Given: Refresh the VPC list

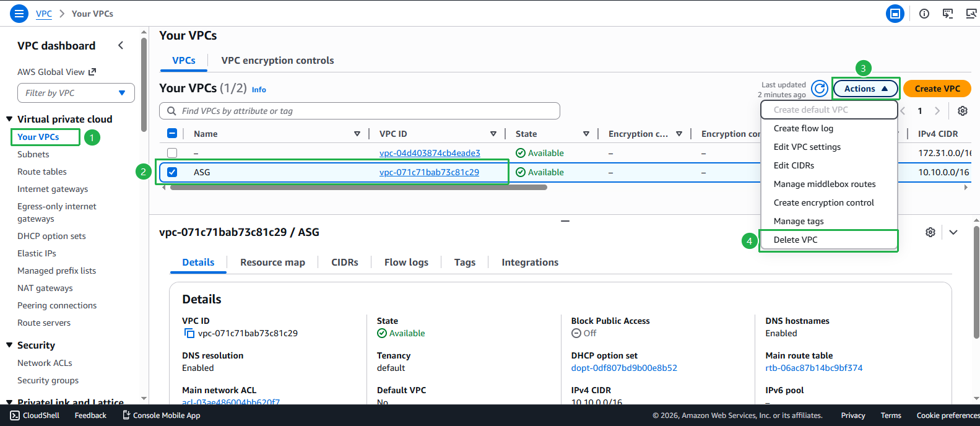Looking at the screenshot, I should (x=820, y=89).
